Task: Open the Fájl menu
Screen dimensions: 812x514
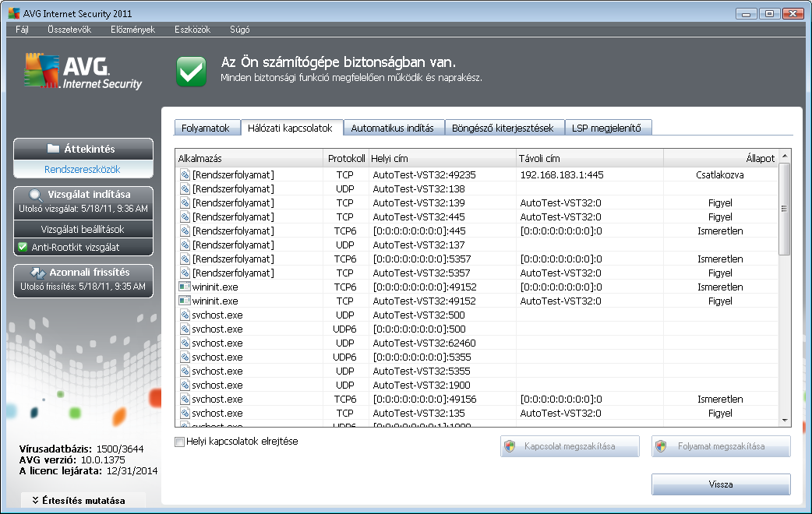Action: pos(22,30)
